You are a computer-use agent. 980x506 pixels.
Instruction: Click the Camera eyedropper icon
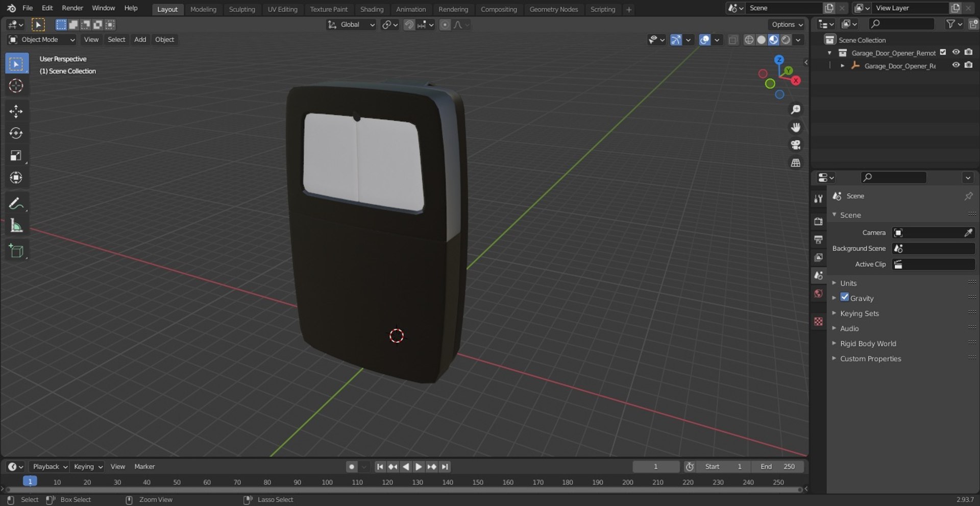(968, 233)
